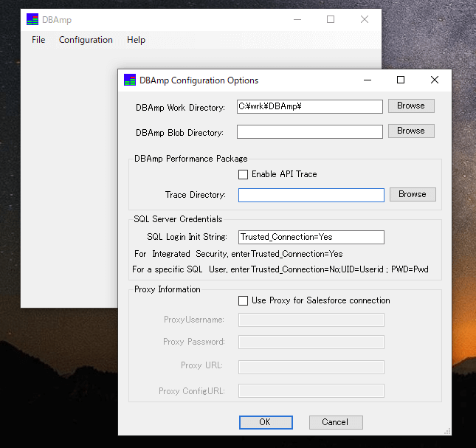Image resolution: width=476 pixels, height=448 pixels.
Task: Close the main DBAmp window
Action: 365,19
